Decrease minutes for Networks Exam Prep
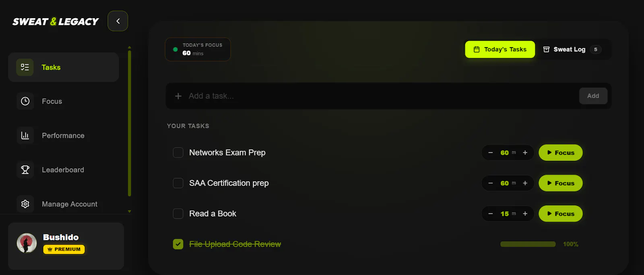This screenshot has height=275, width=644. click(490, 152)
